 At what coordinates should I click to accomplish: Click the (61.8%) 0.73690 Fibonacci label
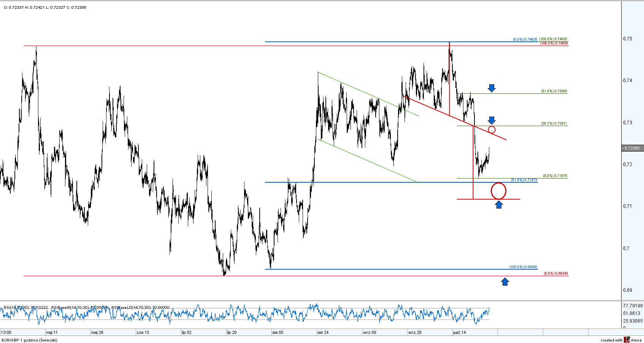pyautogui.click(x=554, y=91)
